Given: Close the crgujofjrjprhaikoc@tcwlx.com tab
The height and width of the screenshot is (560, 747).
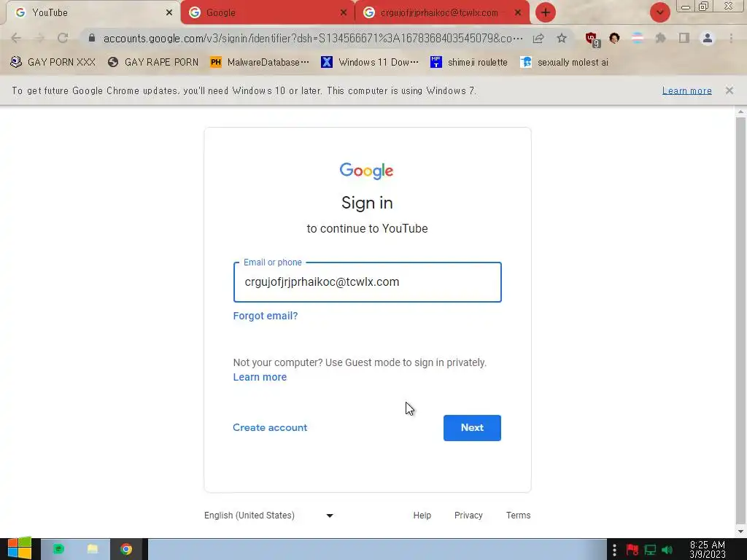Looking at the screenshot, I should pos(518,13).
